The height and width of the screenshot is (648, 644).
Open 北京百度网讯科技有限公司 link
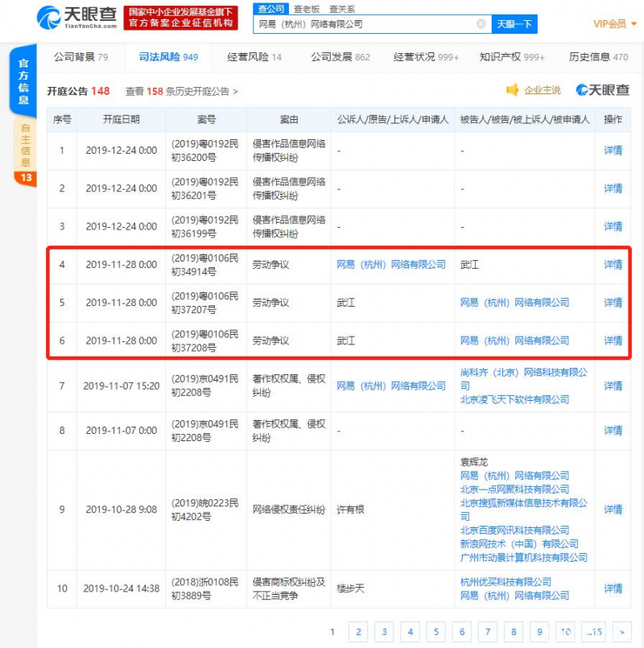[x=514, y=530]
